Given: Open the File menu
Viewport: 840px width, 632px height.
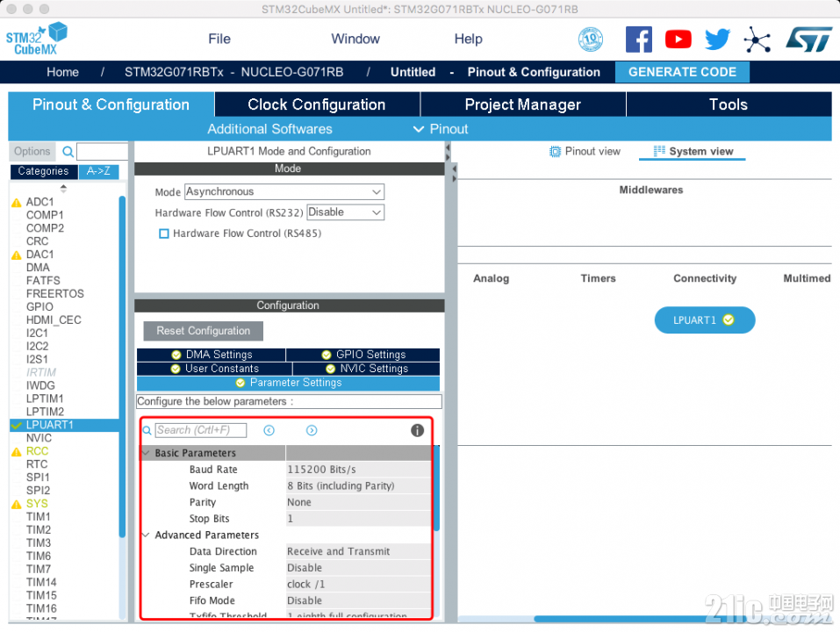Looking at the screenshot, I should [x=219, y=39].
